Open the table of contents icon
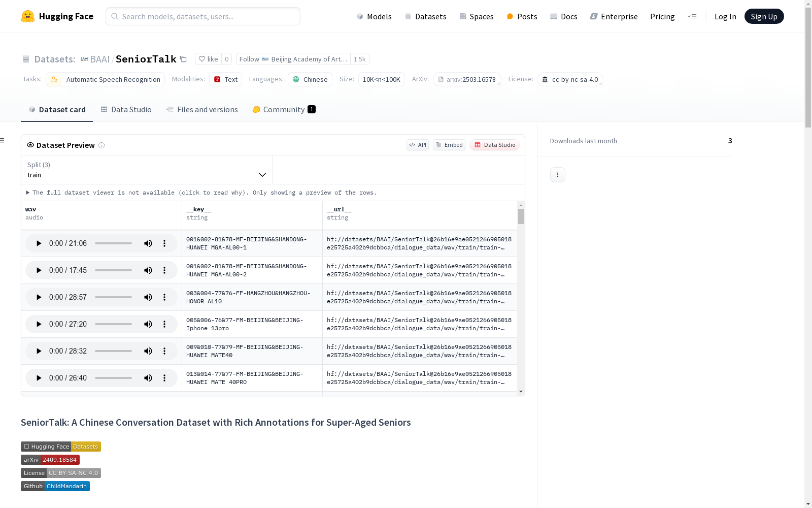The height and width of the screenshot is (508, 812). pos(3,140)
